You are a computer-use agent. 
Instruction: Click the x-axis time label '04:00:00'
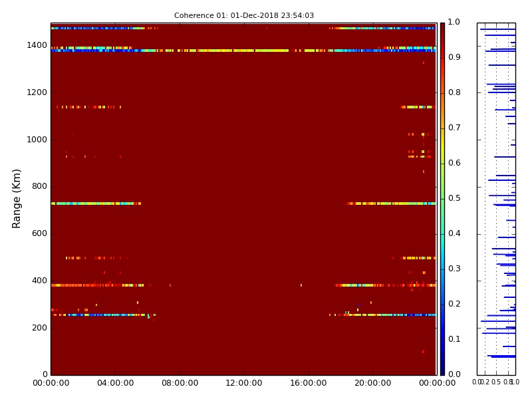(115, 383)
